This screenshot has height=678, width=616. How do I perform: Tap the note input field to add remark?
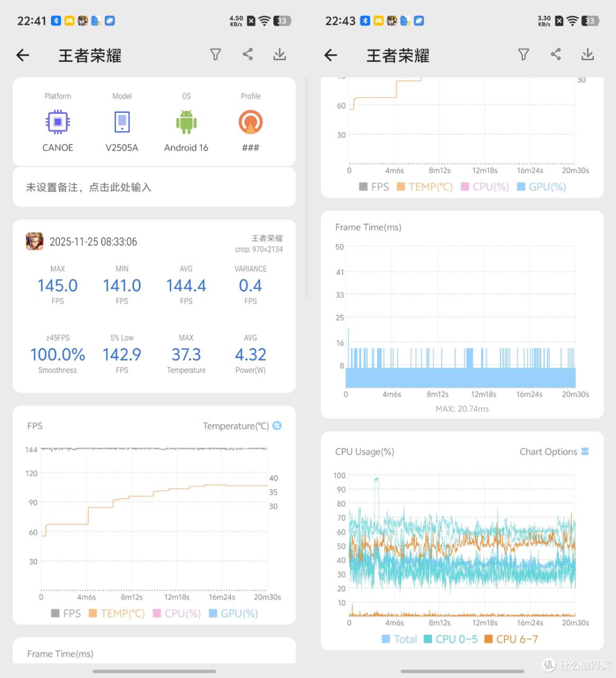(155, 187)
